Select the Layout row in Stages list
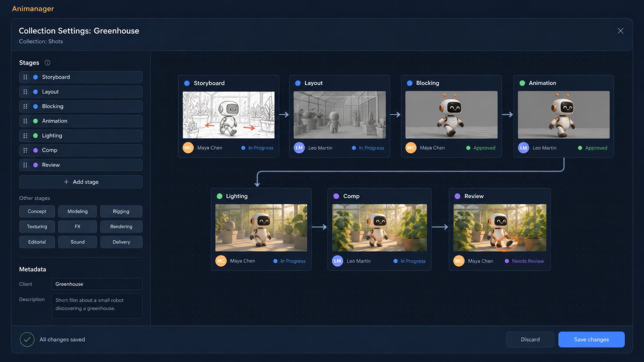644x362 pixels. (x=81, y=92)
